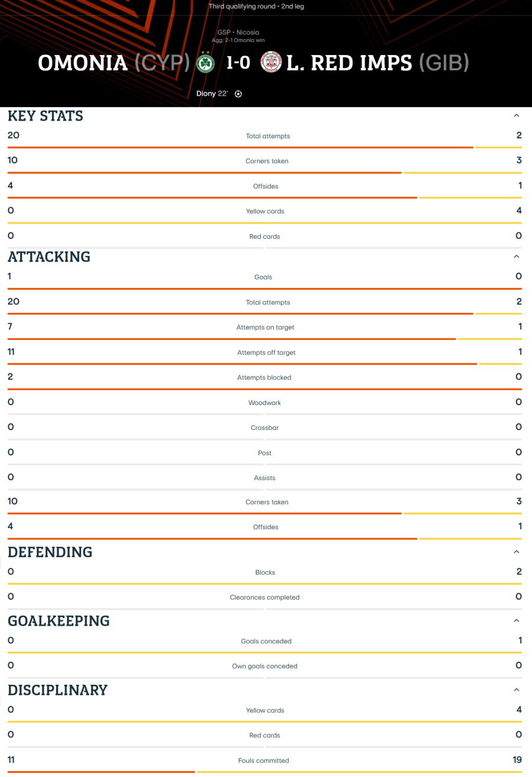Collapse the Defending section chevron
Screen dimensions: 532x777
point(516,552)
